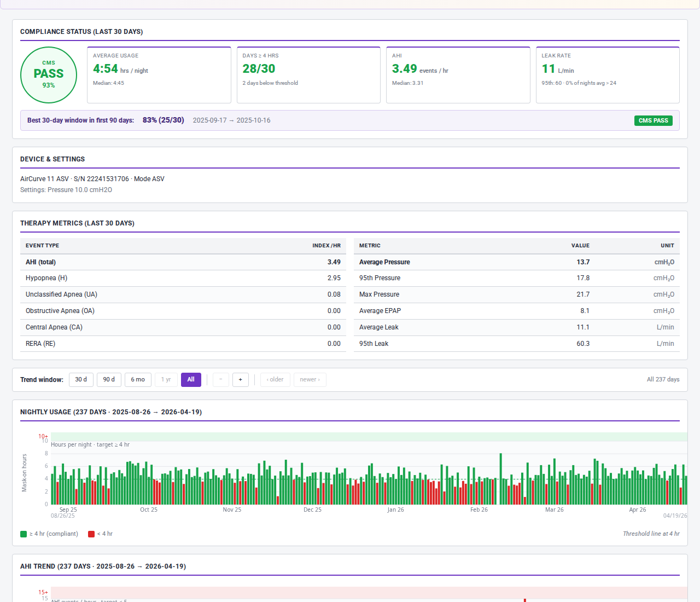
Task: Click the red "< 4 hr" legend swatch
Action: coord(91,534)
